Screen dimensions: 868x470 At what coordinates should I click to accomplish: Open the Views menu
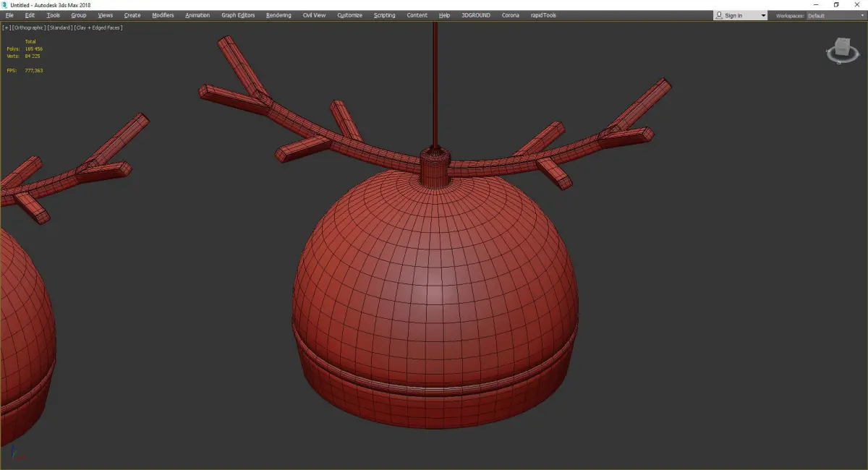point(106,15)
